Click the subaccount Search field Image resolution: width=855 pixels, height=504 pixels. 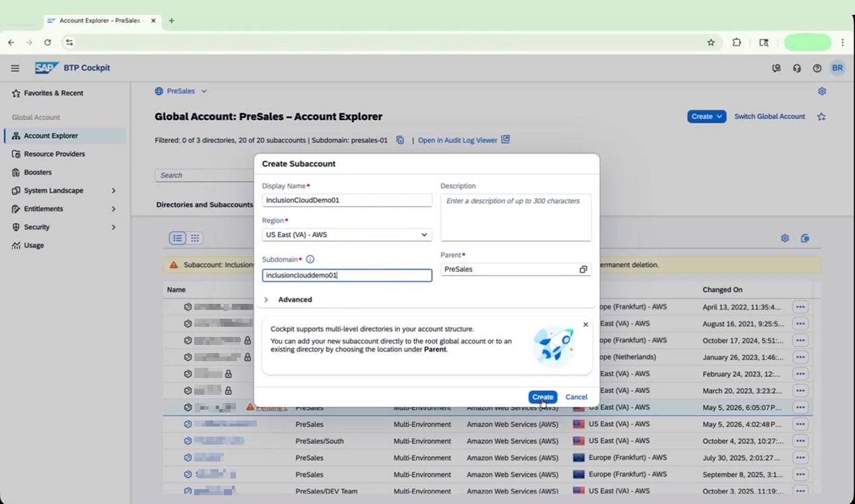tap(204, 175)
